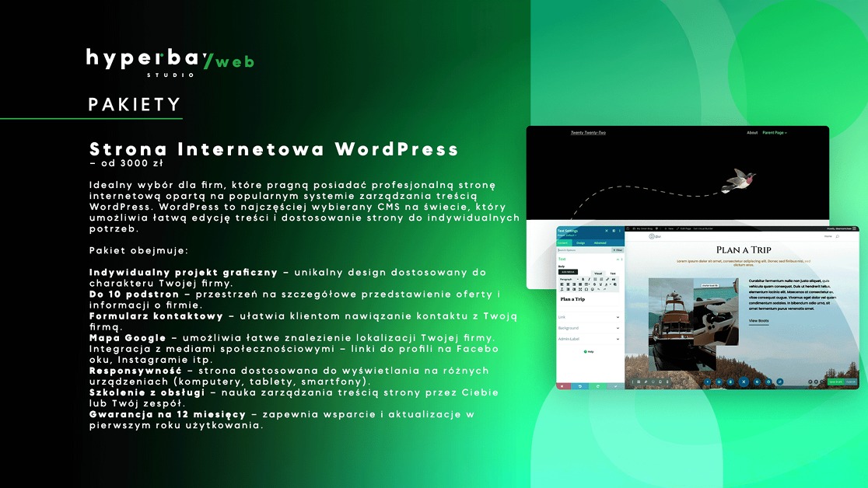Click the unordered list icon in the editor toolbar
868x488 pixels.
(595, 280)
